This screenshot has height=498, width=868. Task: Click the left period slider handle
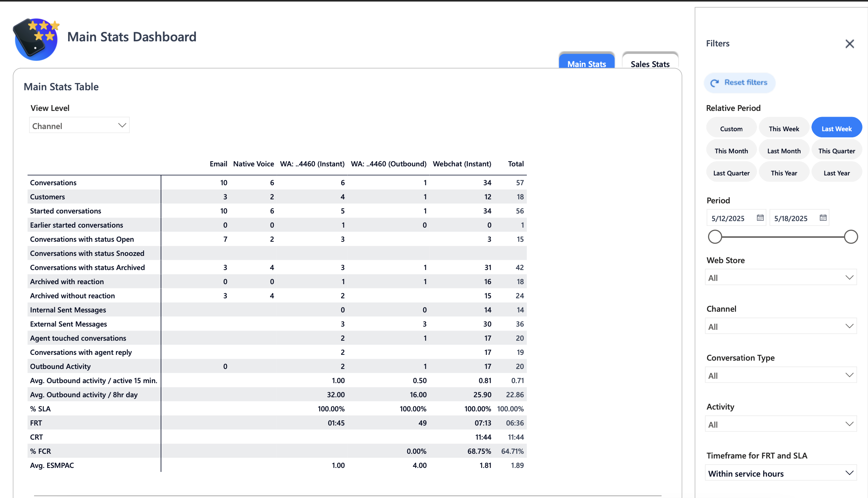pos(715,237)
